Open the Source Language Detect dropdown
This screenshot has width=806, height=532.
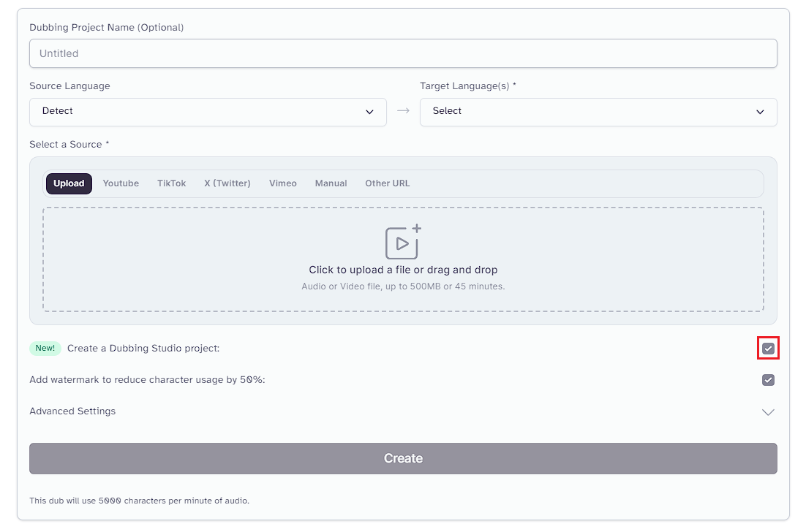(x=208, y=112)
